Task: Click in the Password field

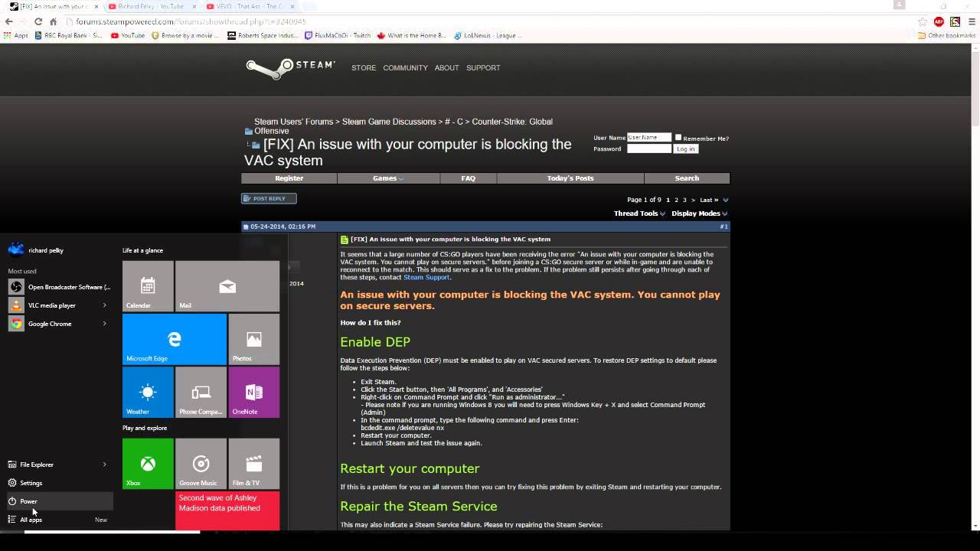Action: (649, 148)
